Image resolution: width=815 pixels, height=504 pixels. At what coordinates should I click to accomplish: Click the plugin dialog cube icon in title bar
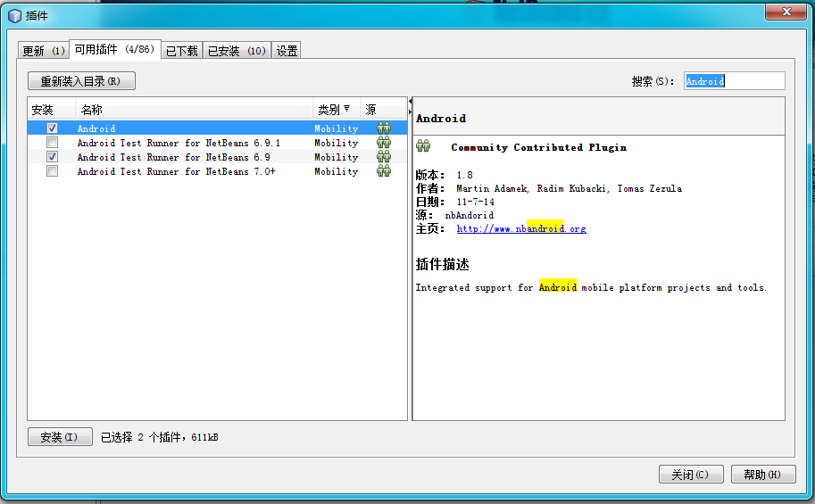point(14,16)
